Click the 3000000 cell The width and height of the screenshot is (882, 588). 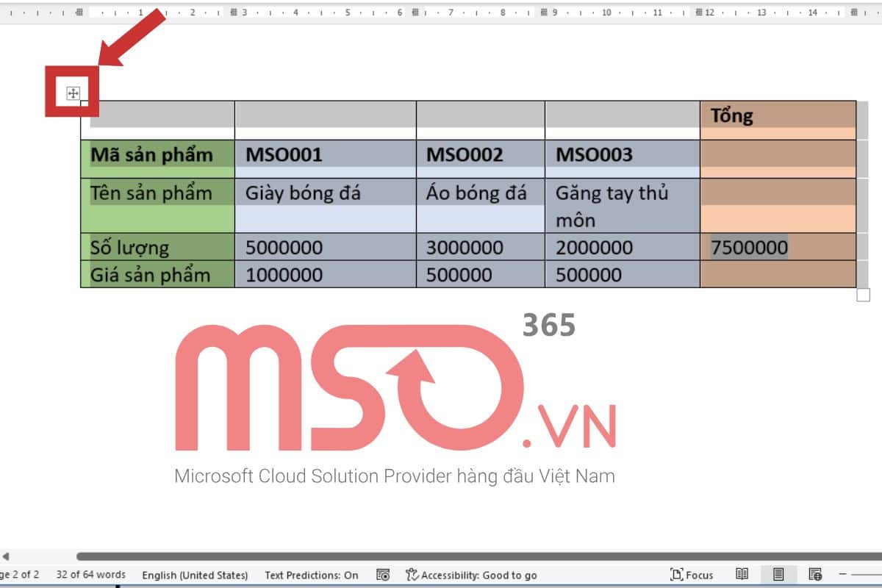(x=481, y=247)
